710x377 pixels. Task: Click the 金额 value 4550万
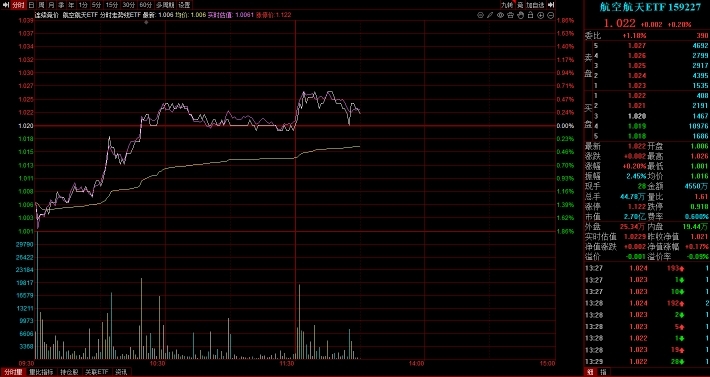coord(697,186)
